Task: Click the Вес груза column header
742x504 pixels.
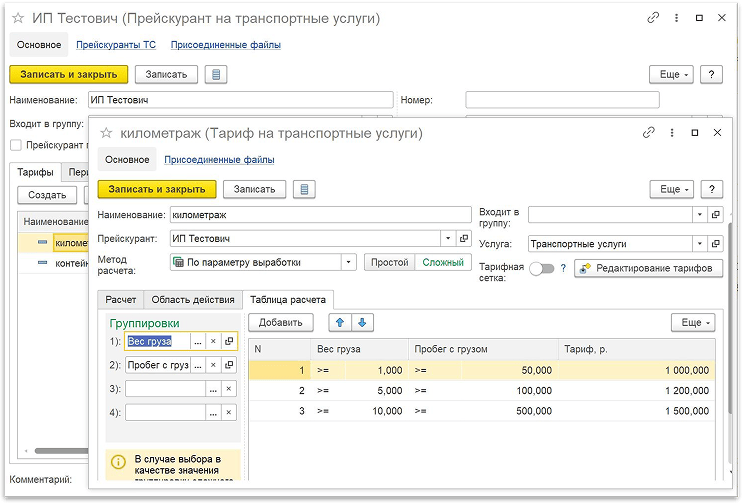Action: 360,349
